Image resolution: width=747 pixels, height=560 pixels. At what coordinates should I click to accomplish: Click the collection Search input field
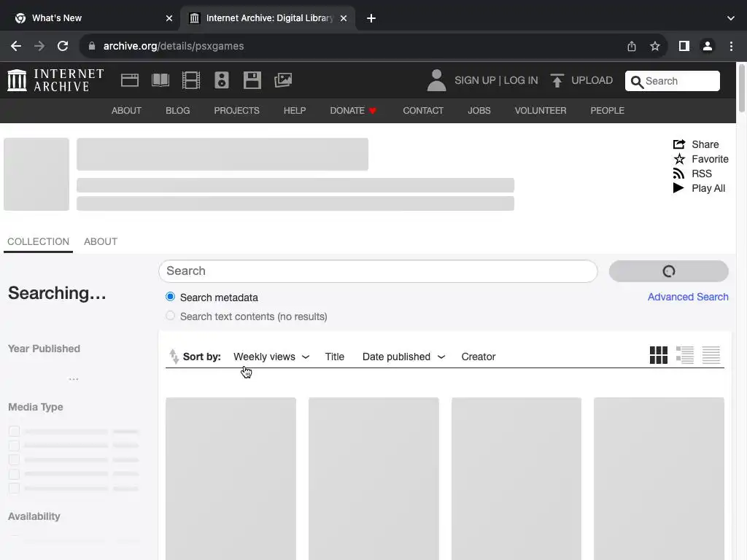tap(378, 271)
